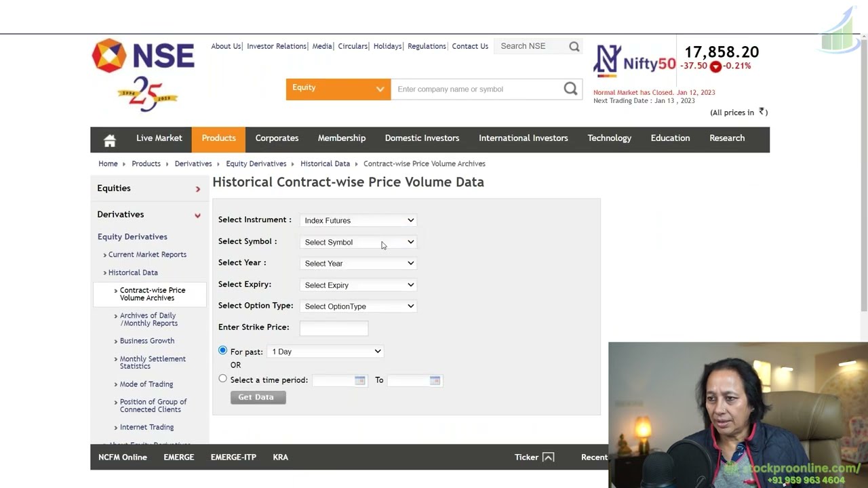Viewport: 868px width, 488px height.
Task: Open the Select Option Type dropdown
Action: (x=359, y=306)
